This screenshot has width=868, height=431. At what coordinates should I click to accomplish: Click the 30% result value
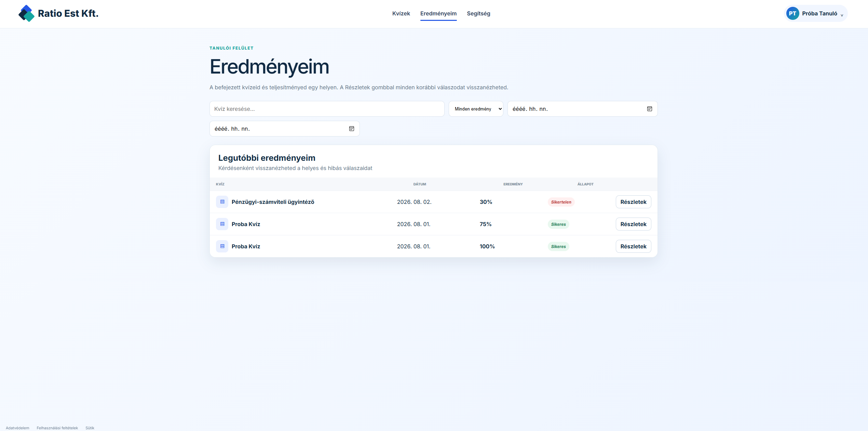pyautogui.click(x=486, y=202)
